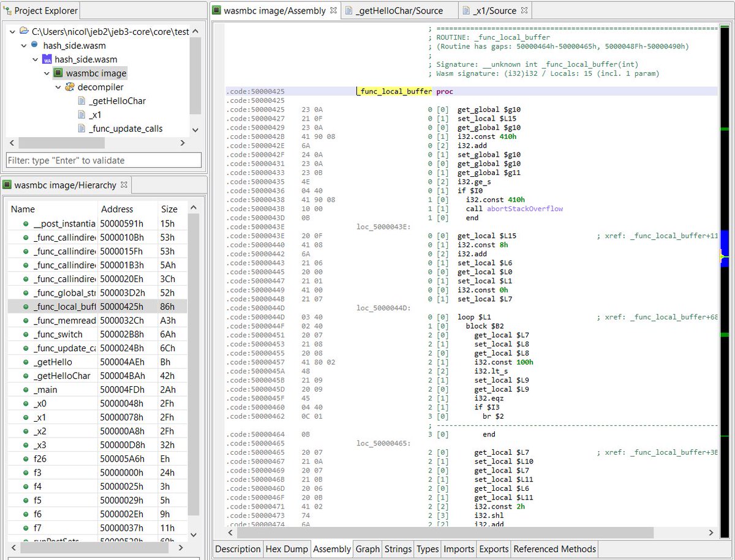Click the _func_local_buffer proc label
The width and height of the screenshot is (735, 560).
(394, 91)
